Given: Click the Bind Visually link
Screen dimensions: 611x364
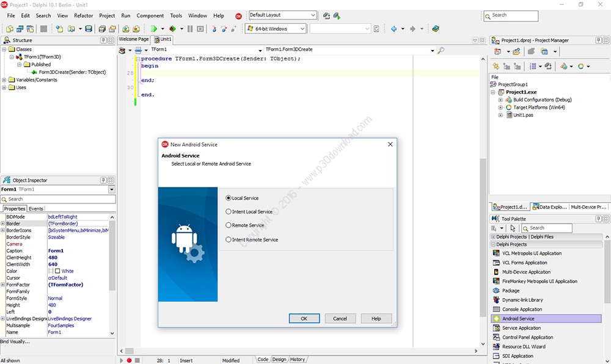Looking at the screenshot, I should tap(15, 341).
